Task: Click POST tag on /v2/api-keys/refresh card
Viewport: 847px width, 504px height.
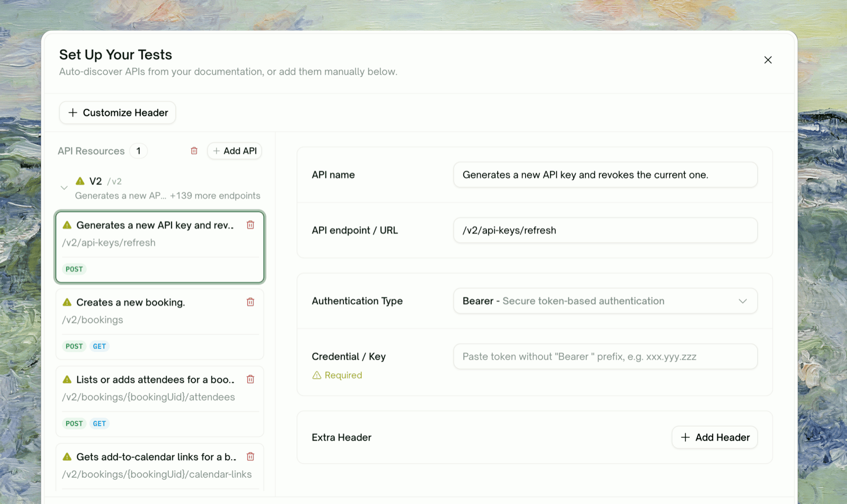Action: [74, 269]
